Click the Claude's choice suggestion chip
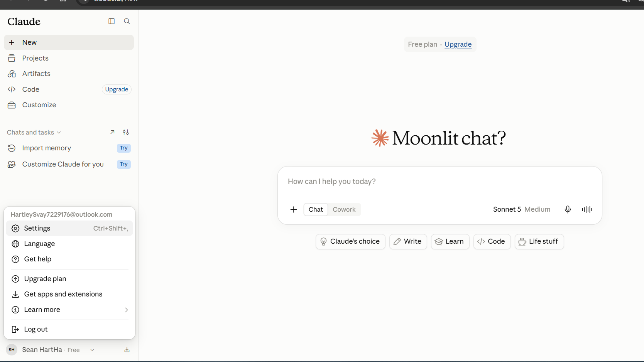This screenshot has width=644, height=362. click(350, 242)
